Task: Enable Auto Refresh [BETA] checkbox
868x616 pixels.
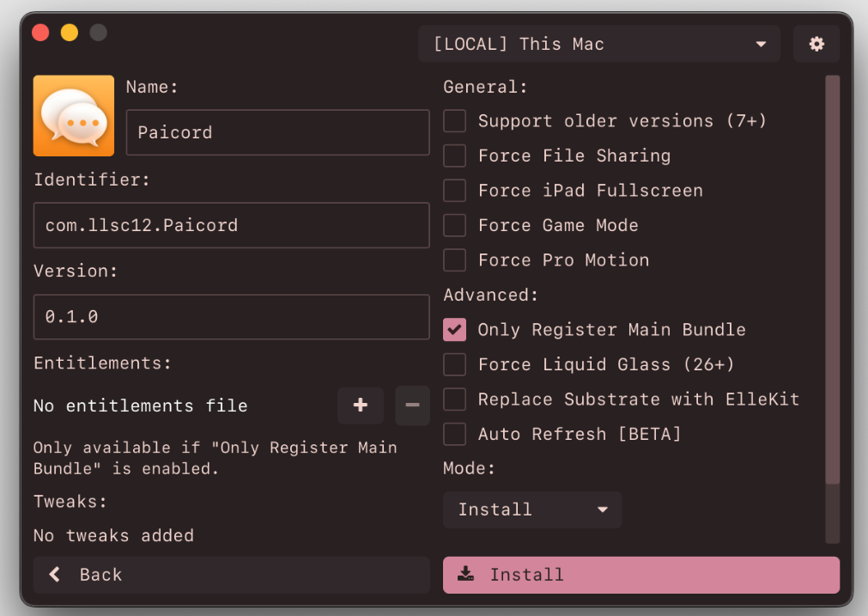Action: pyautogui.click(x=455, y=434)
